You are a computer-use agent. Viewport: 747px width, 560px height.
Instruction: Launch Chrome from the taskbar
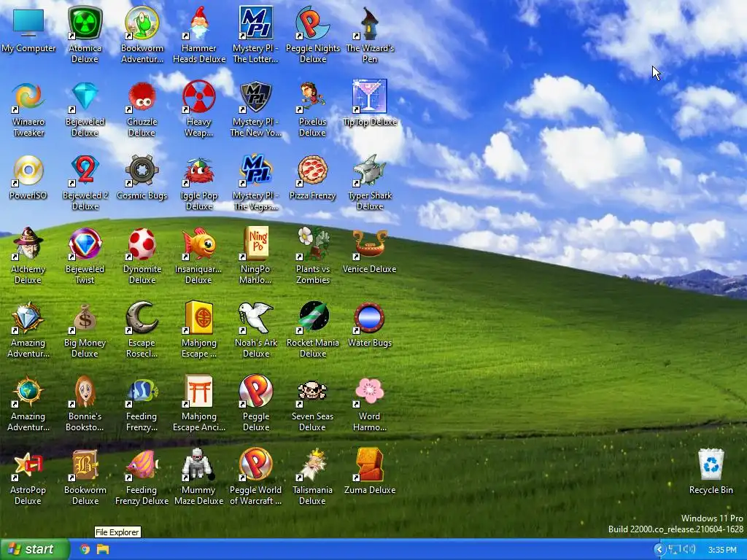click(85, 549)
